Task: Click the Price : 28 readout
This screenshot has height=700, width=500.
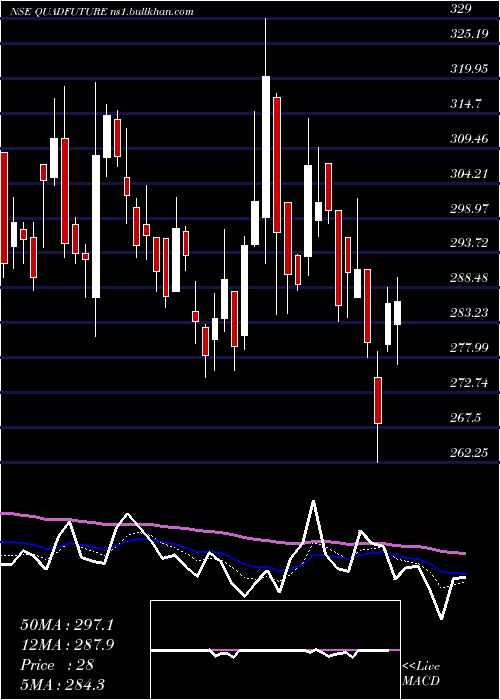Action: click(x=57, y=665)
